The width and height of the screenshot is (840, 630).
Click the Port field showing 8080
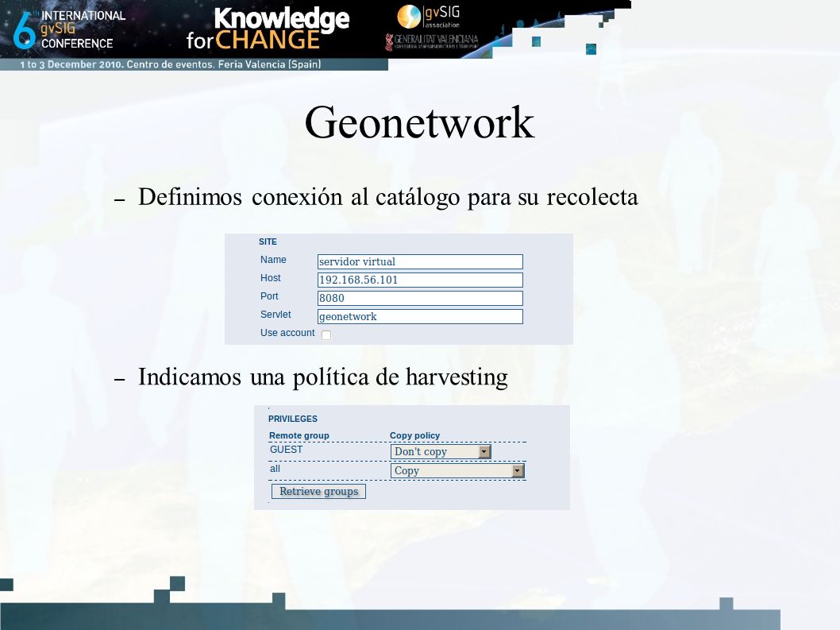pos(420,298)
